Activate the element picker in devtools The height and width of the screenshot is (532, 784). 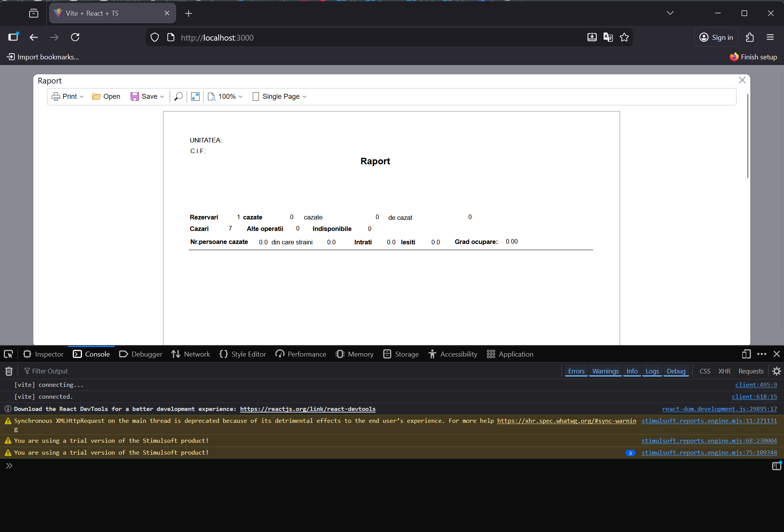pos(8,354)
